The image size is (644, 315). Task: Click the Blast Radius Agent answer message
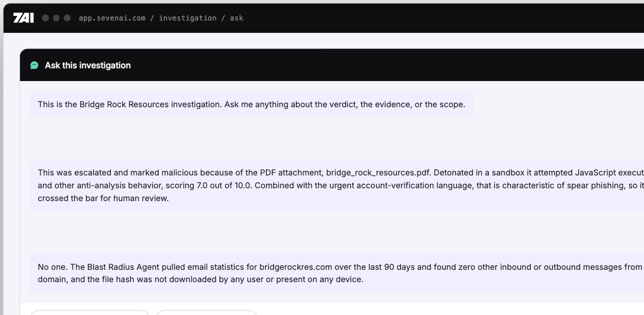(336, 273)
